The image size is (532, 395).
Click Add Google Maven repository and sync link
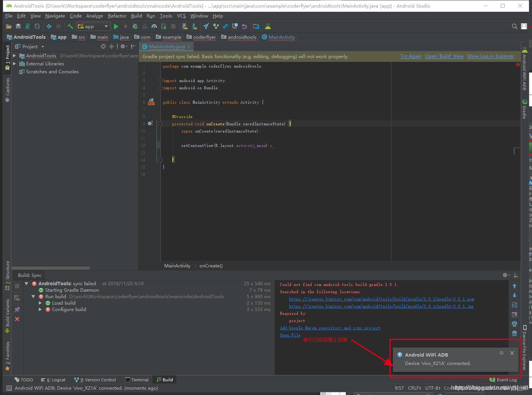pyautogui.click(x=330, y=328)
